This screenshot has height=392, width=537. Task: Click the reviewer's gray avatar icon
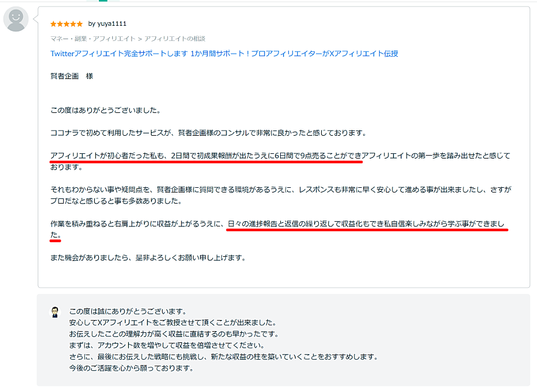pyautogui.click(x=16, y=19)
